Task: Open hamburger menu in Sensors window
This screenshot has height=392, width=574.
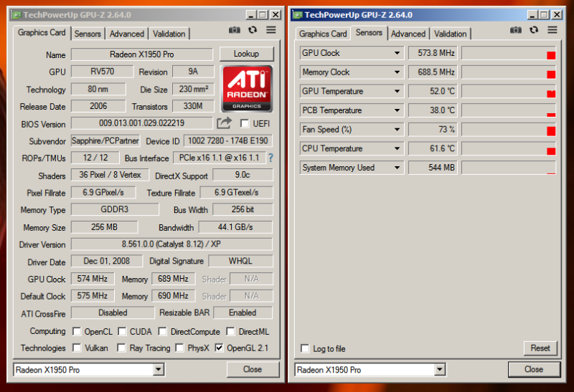Action: click(x=552, y=29)
